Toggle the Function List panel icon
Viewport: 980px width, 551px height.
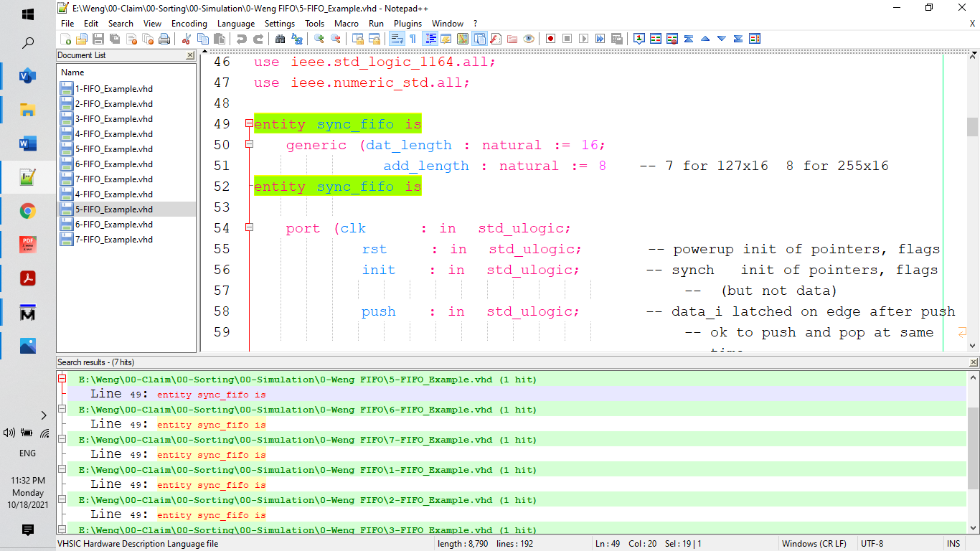point(496,39)
